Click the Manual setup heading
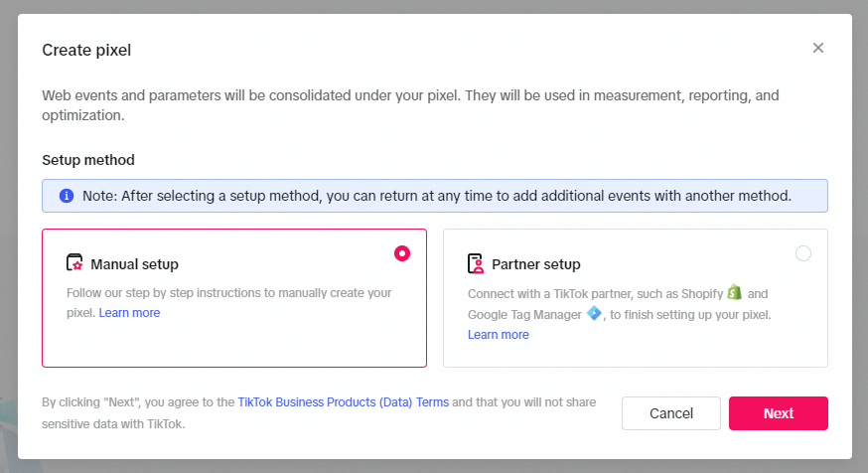Image resolution: width=868 pixels, height=473 pixels. coord(134,264)
